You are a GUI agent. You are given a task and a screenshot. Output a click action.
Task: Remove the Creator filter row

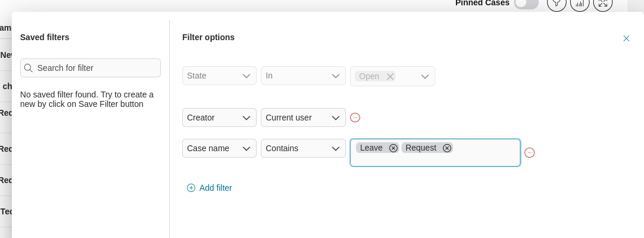pos(355,118)
